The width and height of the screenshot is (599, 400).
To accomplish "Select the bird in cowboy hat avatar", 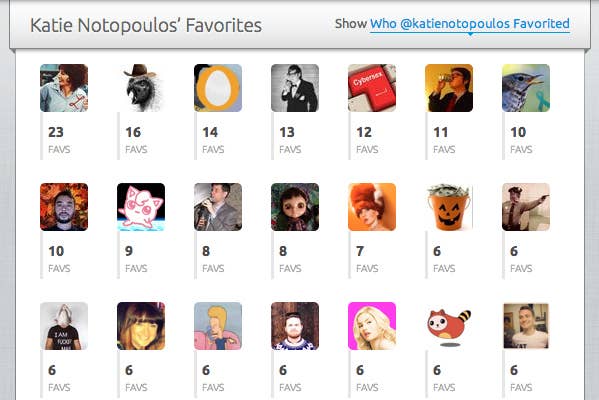I will click(x=141, y=88).
